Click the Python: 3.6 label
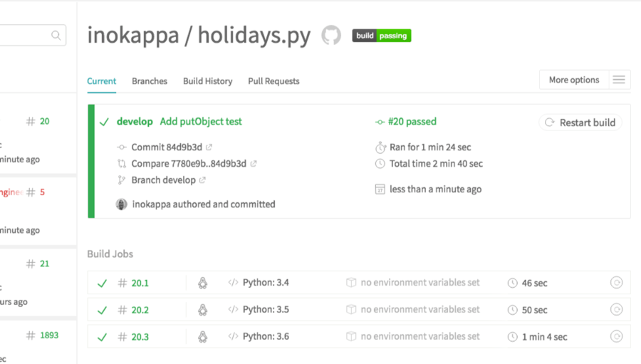Screen dimensions: 641x364 coord(266,337)
